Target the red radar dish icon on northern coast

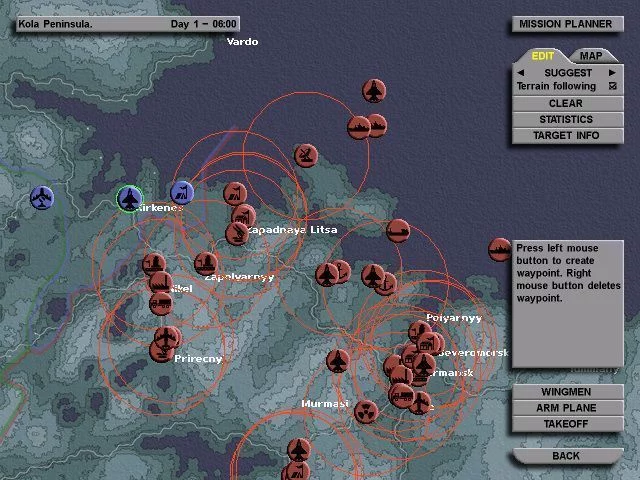(x=306, y=156)
